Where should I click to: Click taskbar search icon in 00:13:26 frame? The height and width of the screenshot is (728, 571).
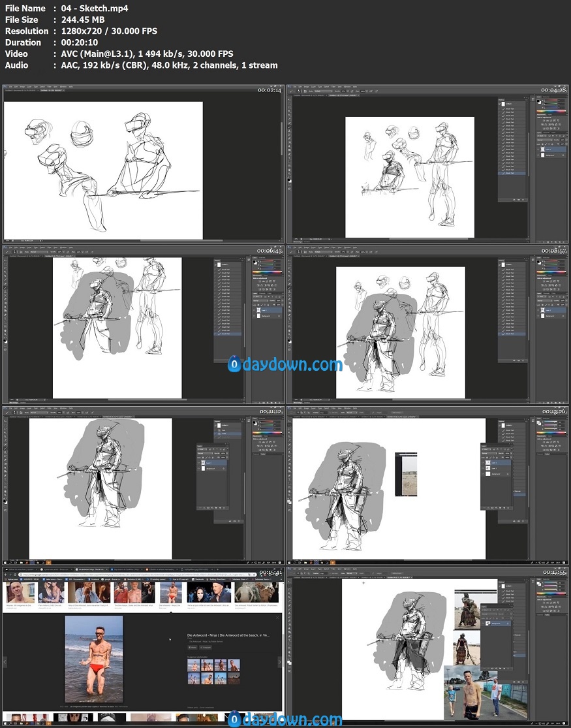tap(295, 563)
